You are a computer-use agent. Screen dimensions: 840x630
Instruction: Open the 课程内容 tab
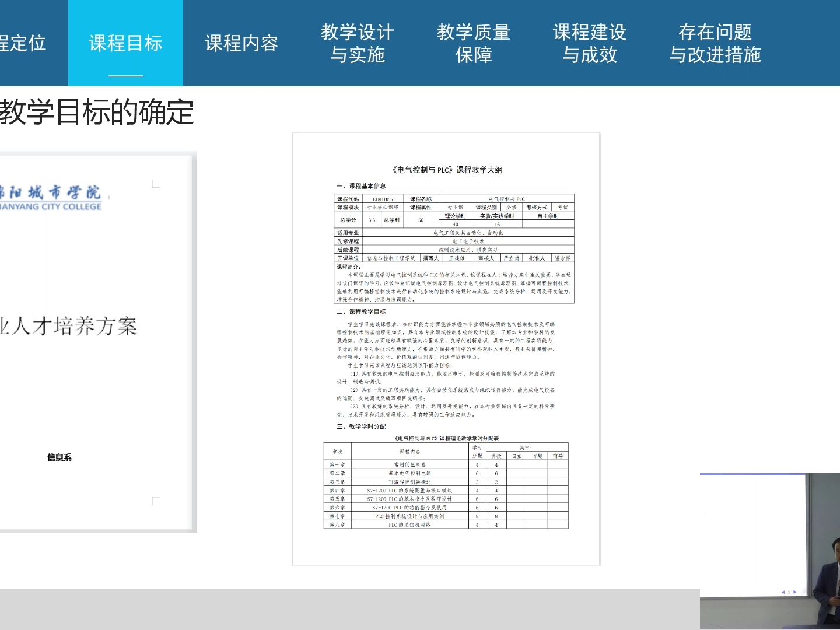[242, 43]
